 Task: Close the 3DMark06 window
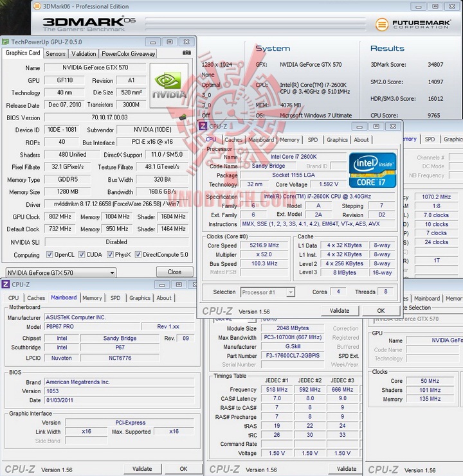[x=452, y=6]
